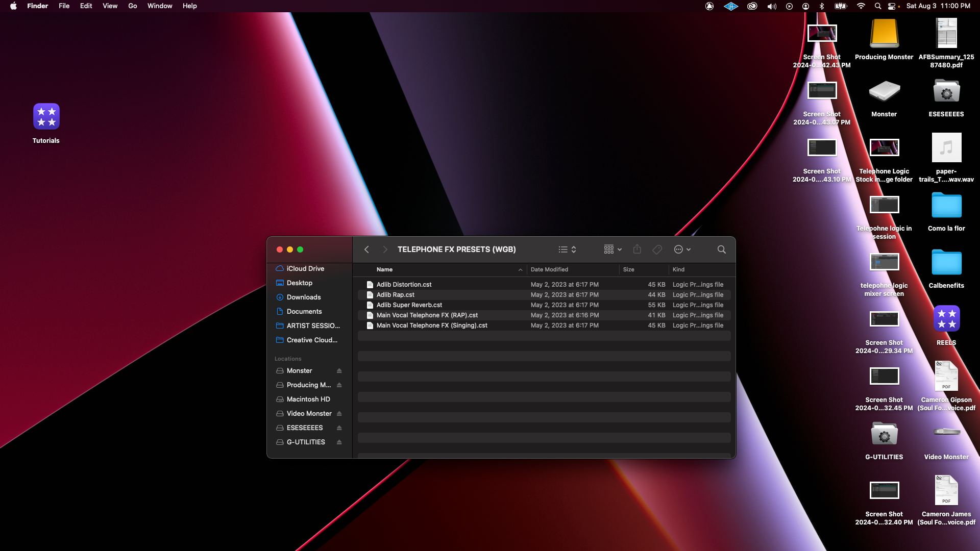Open the Tutorials desktop icon
Image resolution: width=980 pixels, height=551 pixels.
pos(46,117)
